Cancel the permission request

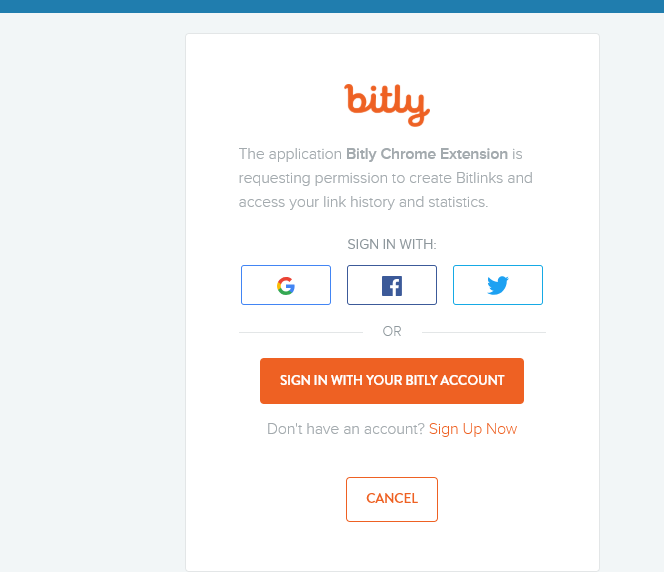[x=392, y=499]
